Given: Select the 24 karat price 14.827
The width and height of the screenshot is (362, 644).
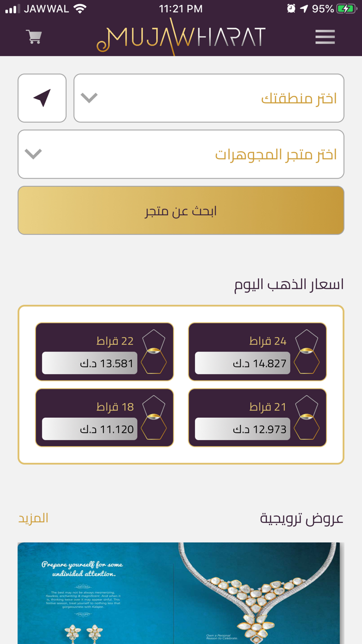Looking at the screenshot, I should click(242, 363).
